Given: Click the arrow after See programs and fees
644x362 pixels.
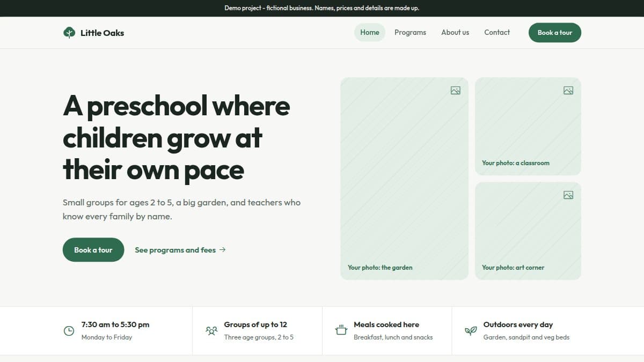Looking at the screenshot, I should point(223,250).
